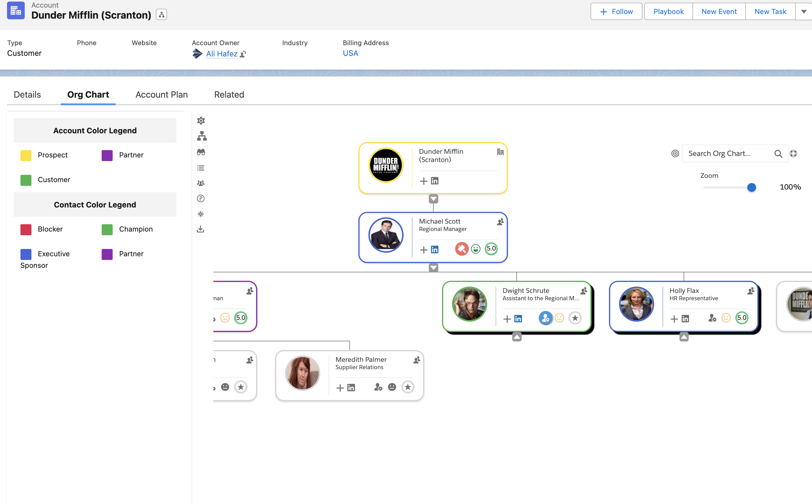Click the Contact Color Legend header
The width and height of the screenshot is (812, 504).
[95, 205]
